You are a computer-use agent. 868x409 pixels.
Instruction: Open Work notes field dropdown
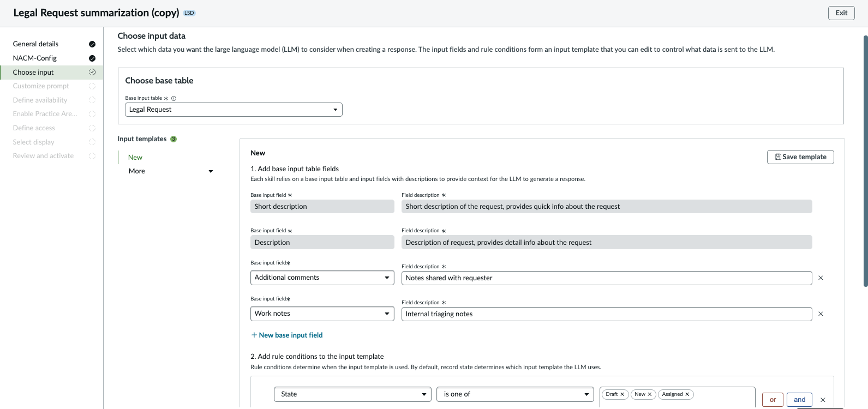(x=322, y=314)
